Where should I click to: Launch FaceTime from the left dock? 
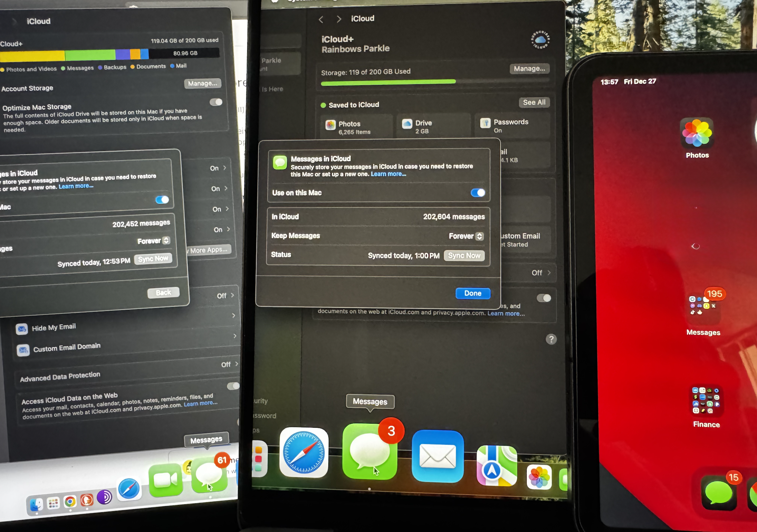point(165,479)
